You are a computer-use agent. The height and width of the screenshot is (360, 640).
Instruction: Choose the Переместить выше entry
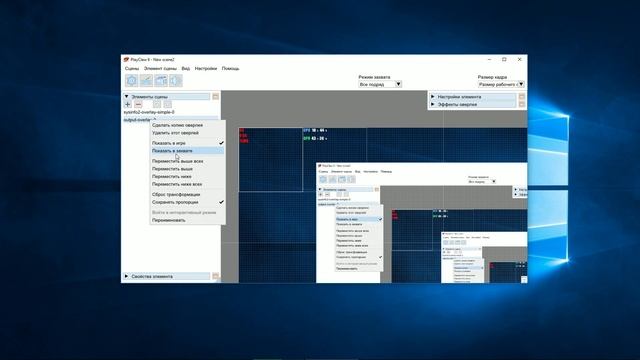(x=187, y=169)
